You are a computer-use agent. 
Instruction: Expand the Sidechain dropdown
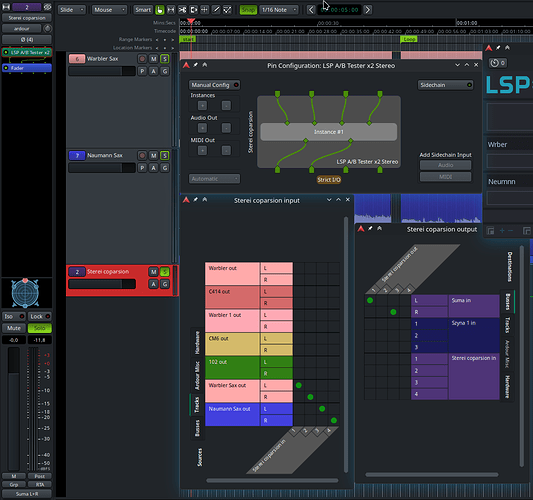(445, 85)
